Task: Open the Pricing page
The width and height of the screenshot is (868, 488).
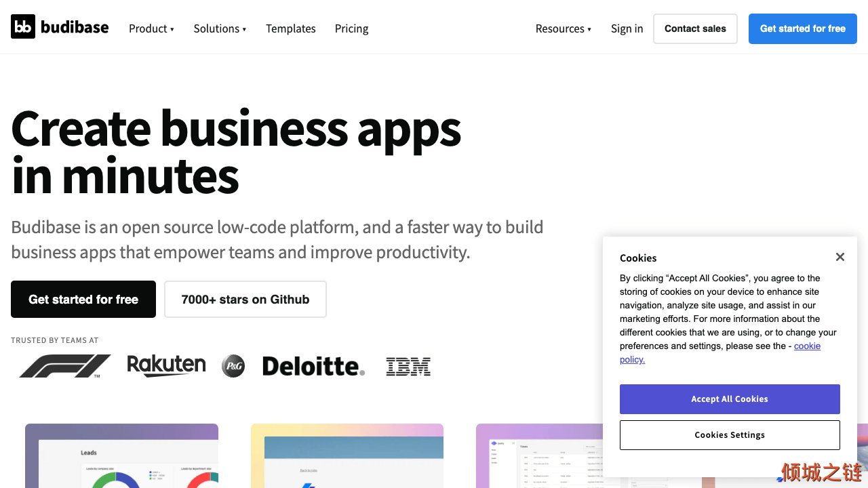Action: 351,28
